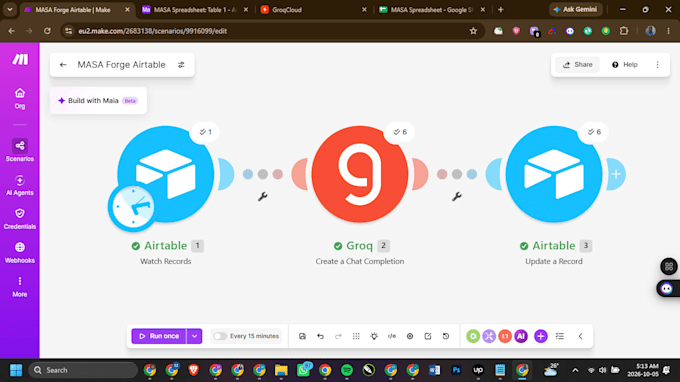Toggle the Every 15 minutes schedule switch
Viewport: 680px width, 382px height.
(220, 336)
